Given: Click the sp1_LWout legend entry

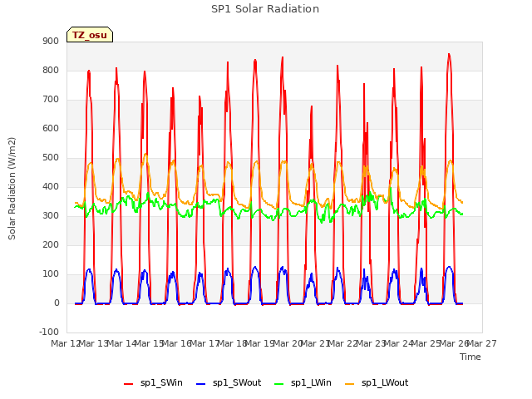Looking at the screenshot, I should 377,383.
